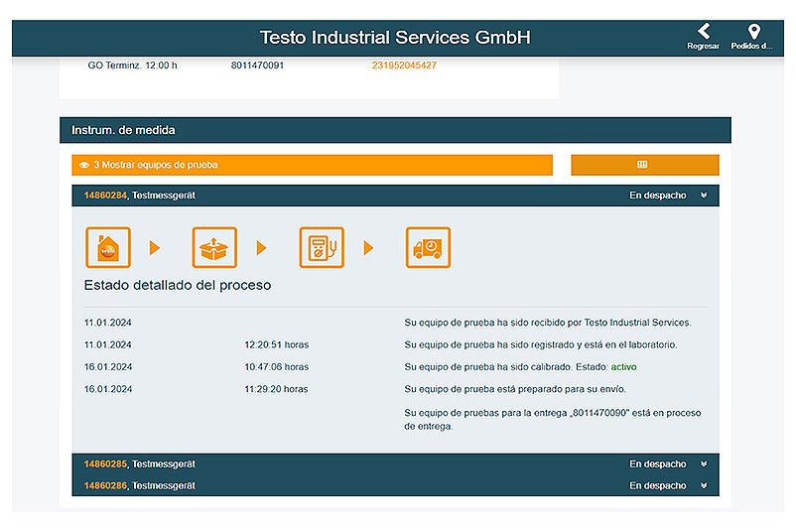This screenshot has height=532, width=796.
Task: Expand the 14860286 Testmessgerät chevron
Action: [x=704, y=485]
